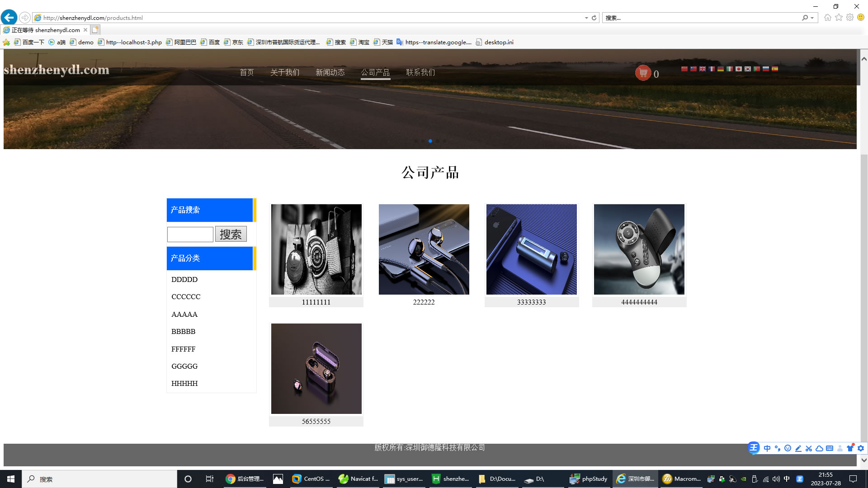Viewport: 868px width, 488px height.
Task: Open the browser tools gear icon
Action: pos(850,18)
